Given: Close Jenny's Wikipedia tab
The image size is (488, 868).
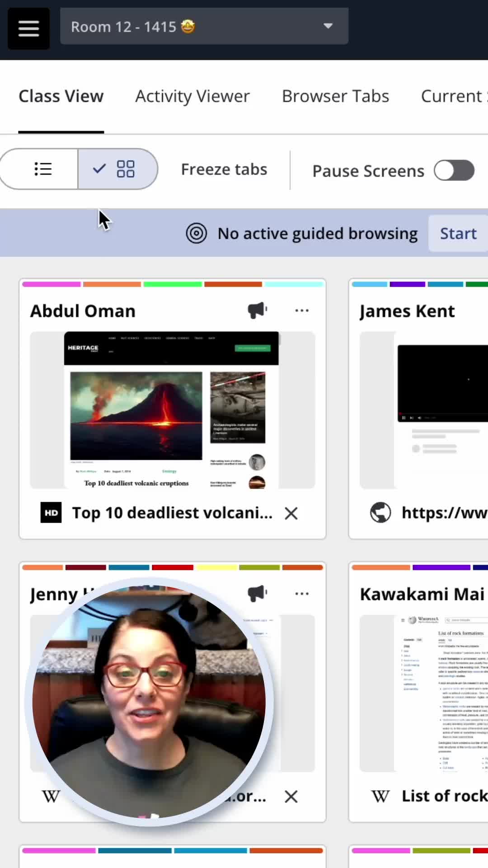Looking at the screenshot, I should pyautogui.click(x=291, y=796).
